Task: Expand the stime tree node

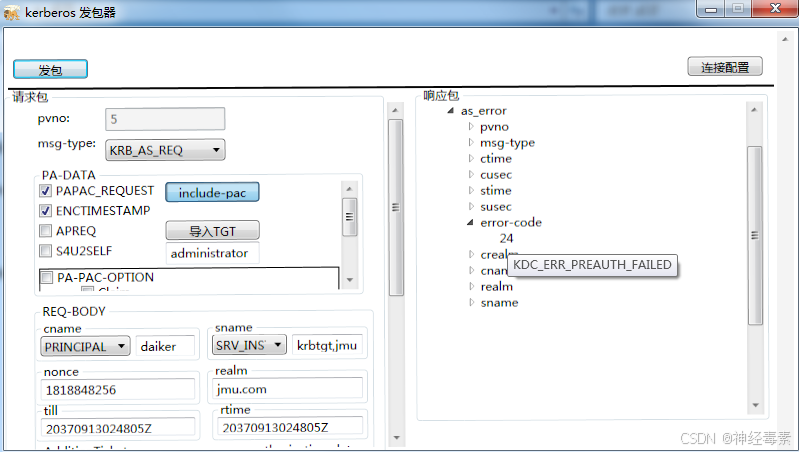Action: 471,190
